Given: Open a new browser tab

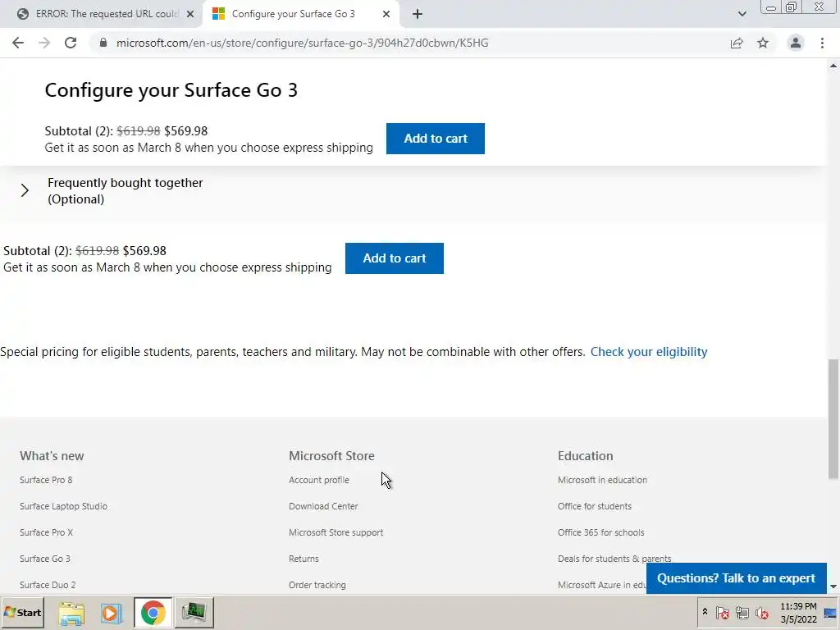Looking at the screenshot, I should (418, 14).
